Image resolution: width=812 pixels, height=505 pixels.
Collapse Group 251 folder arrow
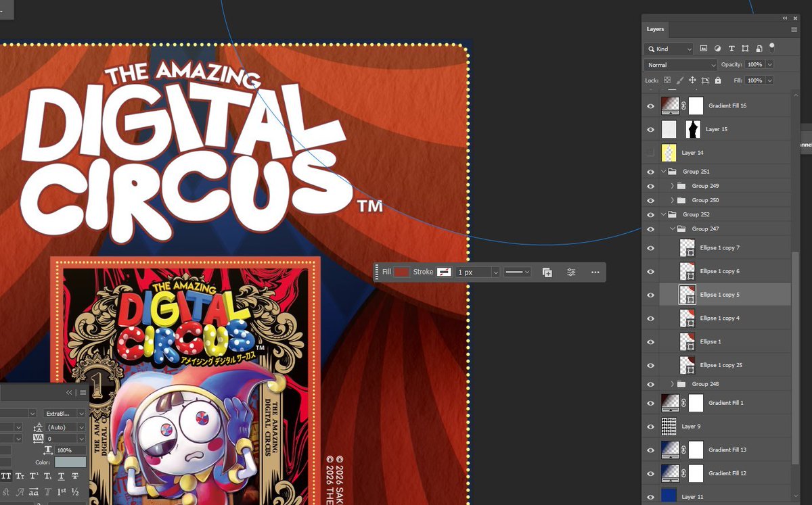(664, 172)
